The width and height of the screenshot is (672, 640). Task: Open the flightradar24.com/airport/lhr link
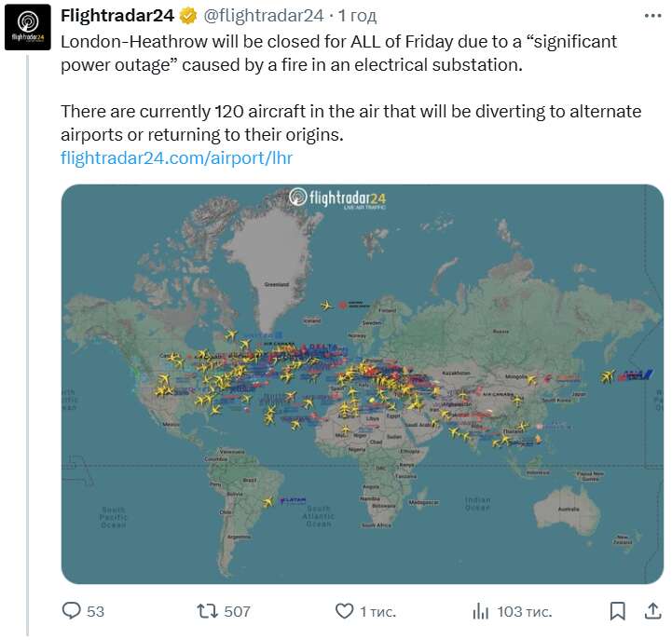176,157
